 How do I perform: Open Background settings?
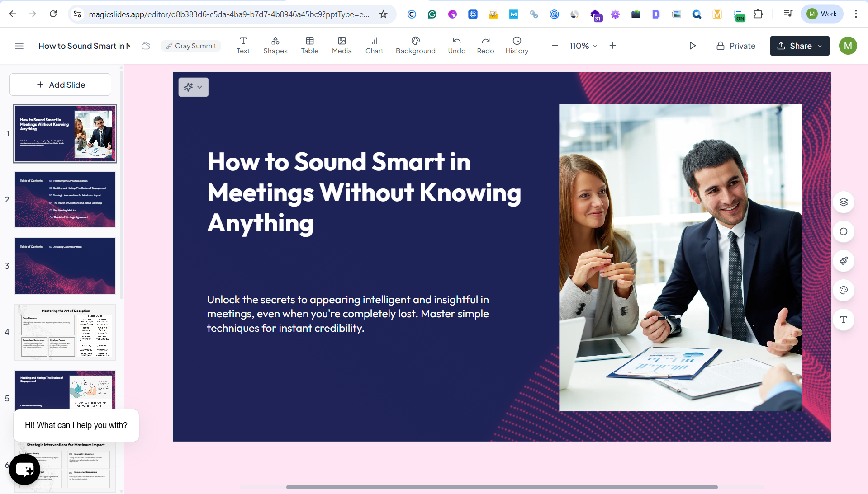[x=415, y=46]
